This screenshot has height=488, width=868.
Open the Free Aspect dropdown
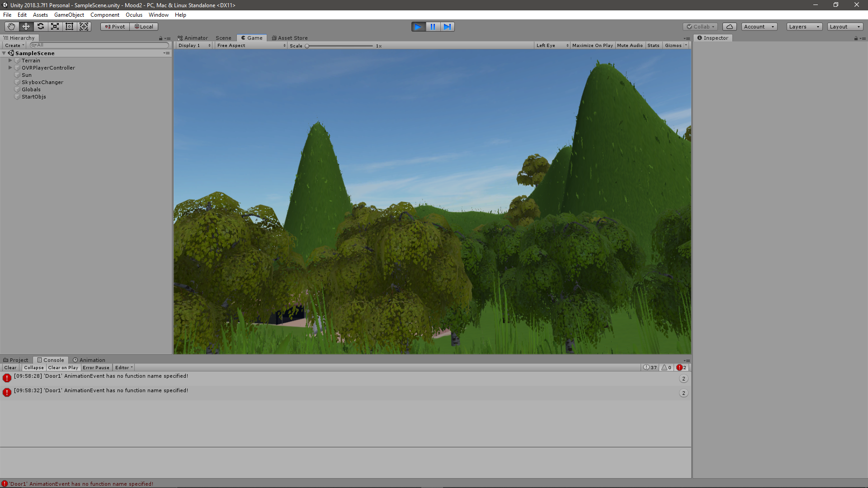pyautogui.click(x=251, y=46)
